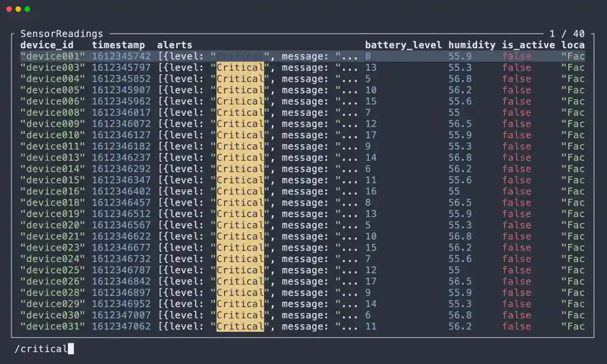Click false value in device029 row
The height and width of the screenshot is (364, 607).
coord(517,304)
